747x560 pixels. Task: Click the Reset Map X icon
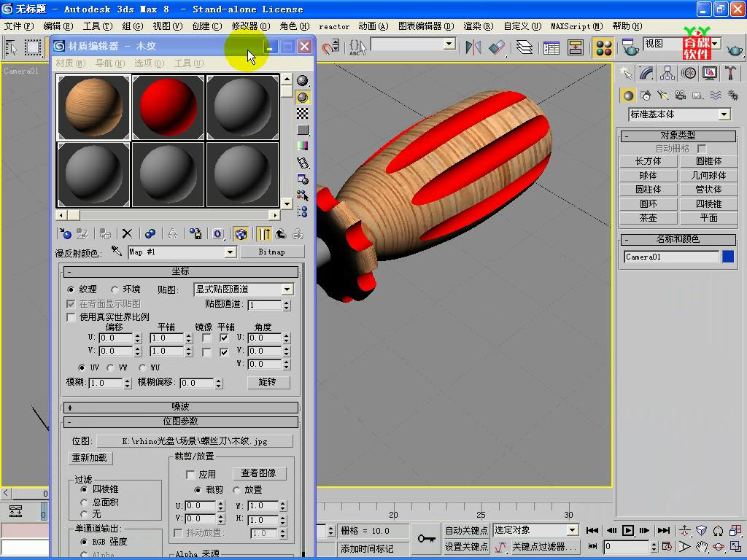click(x=127, y=234)
